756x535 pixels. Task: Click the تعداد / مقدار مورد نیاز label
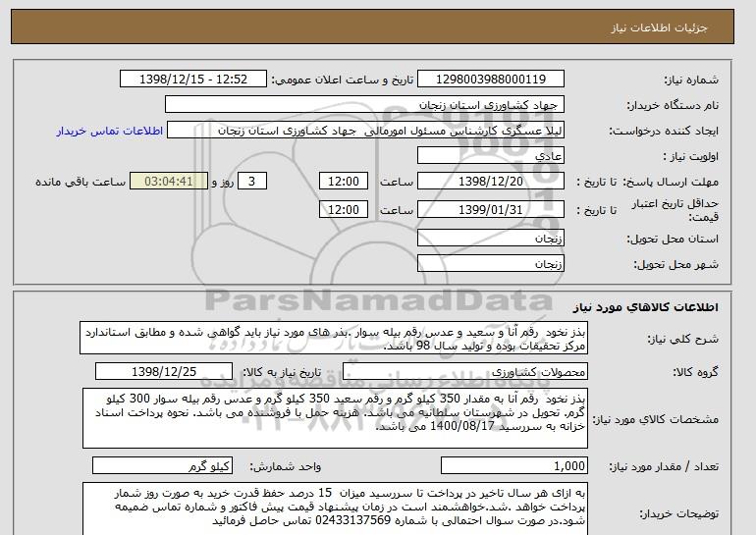pyautogui.click(x=664, y=466)
